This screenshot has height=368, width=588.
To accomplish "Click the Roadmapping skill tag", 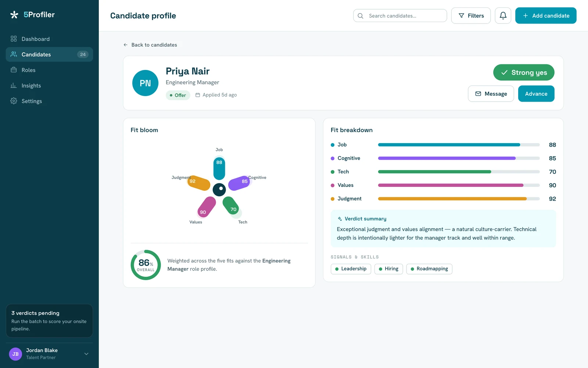I will [x=429, y=269].
